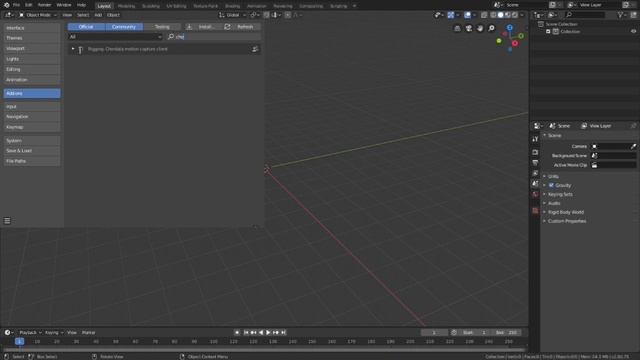Open the World properties tab icon

535,194
